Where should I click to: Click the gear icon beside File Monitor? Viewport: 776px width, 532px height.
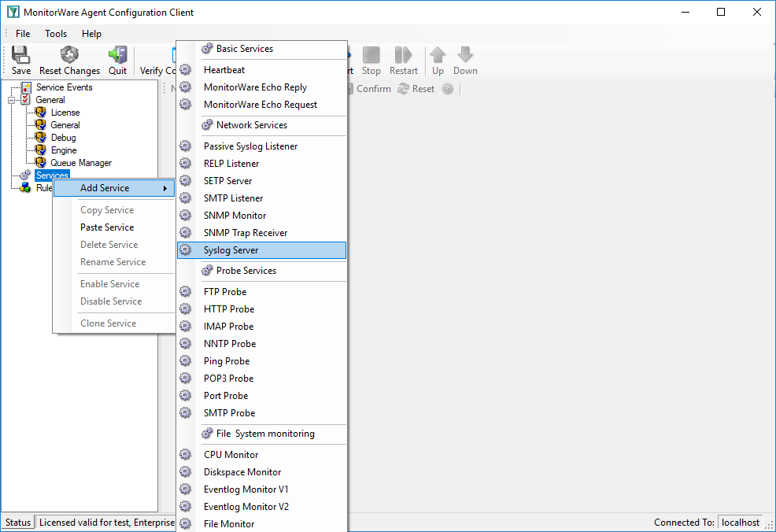click(x=186, y=523)
